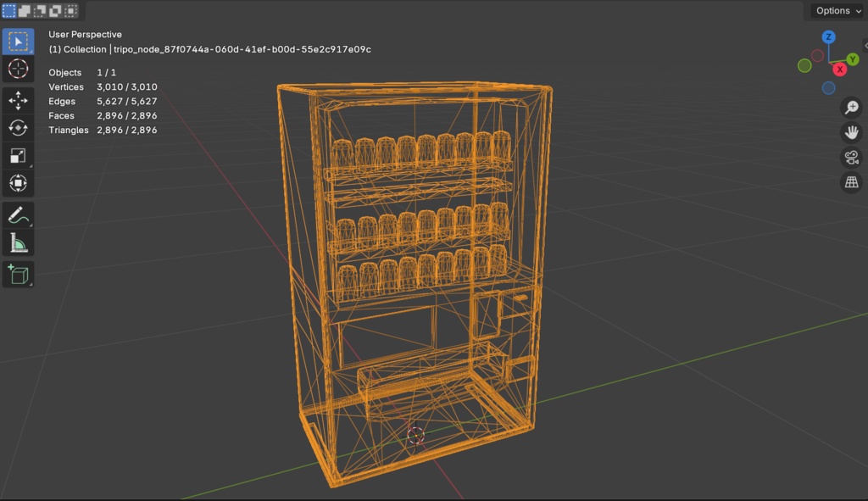Select the Move tool
868x501 pixels.
[x=17, y=100]
